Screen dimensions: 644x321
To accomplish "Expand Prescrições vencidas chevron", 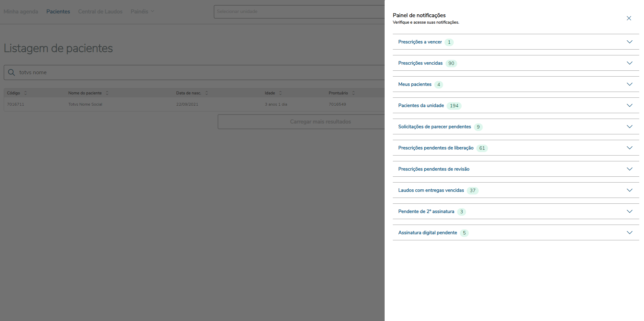I will [x=629, y=63].
